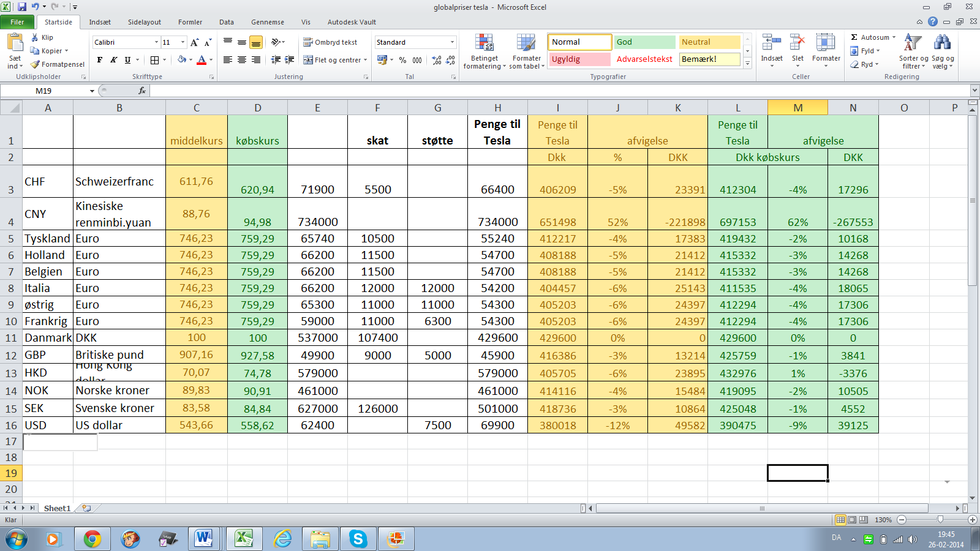
Task: Increase the cell indent
Action: [x=290, y=60]
